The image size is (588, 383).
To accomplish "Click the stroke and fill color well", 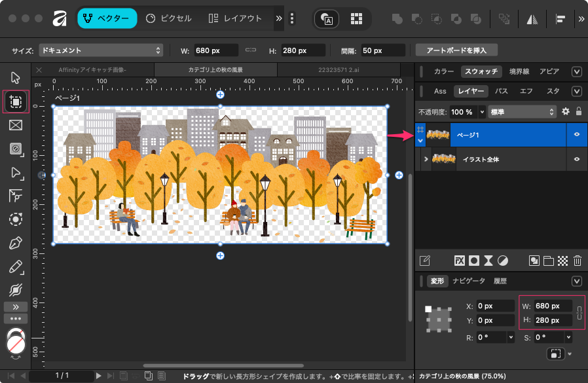I will [16, 340].
